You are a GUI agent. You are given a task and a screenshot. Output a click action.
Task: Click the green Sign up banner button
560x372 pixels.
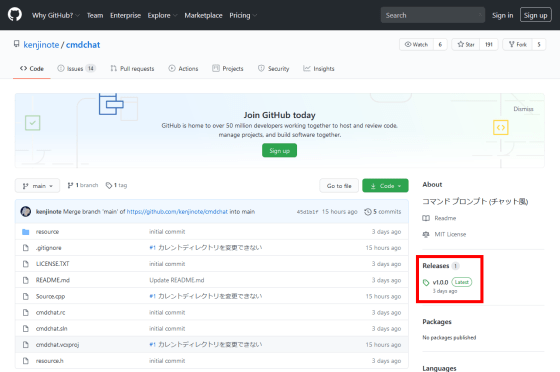click(279, 151)
